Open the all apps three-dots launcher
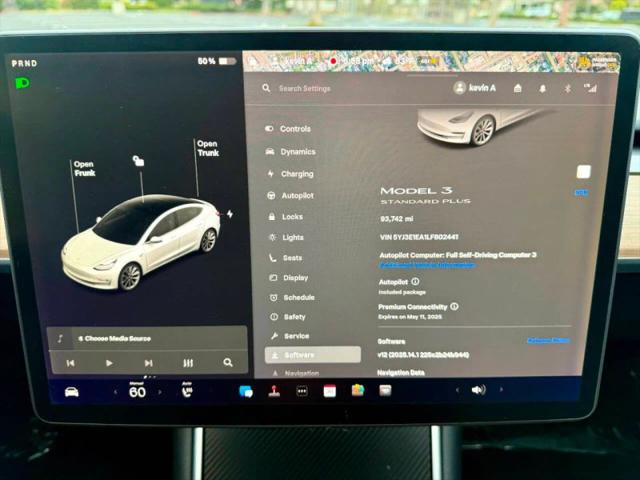The height and width of the screenshot is (480, 640). [302, 391]
